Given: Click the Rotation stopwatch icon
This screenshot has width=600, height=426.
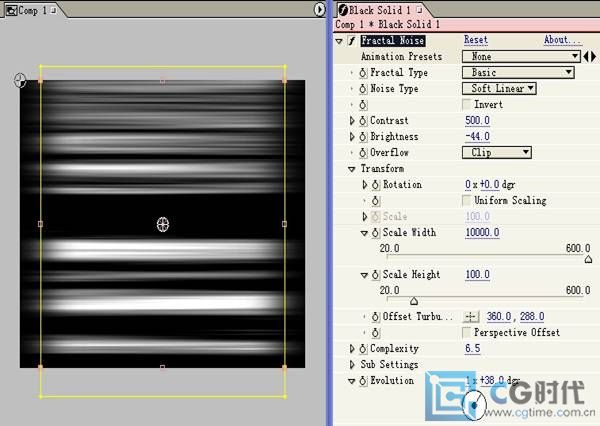Looking at the screenshot, I should (x=376, y=185).
